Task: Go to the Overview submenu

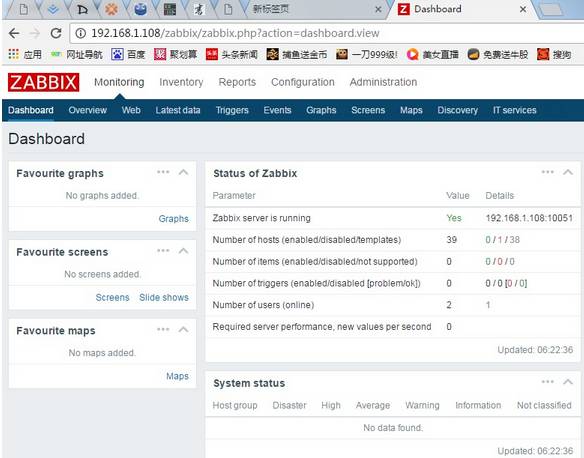Action: (88, 110)
